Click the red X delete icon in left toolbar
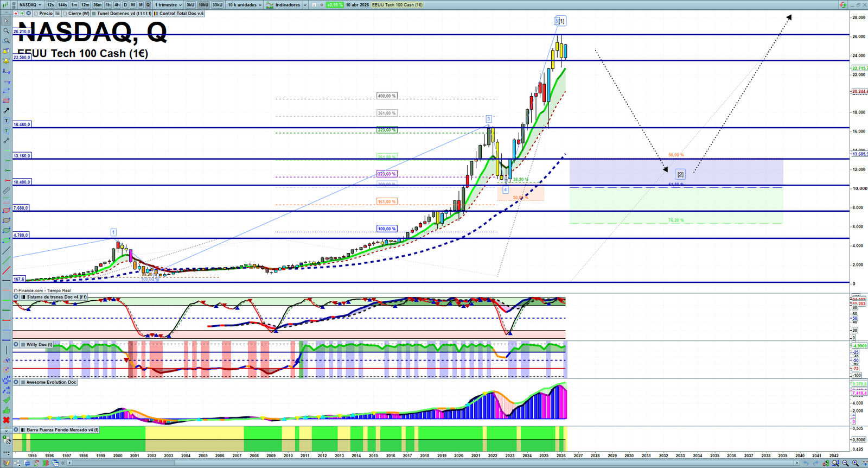The height and width of the screenshot is (468, 868). [x=7, y=420]
